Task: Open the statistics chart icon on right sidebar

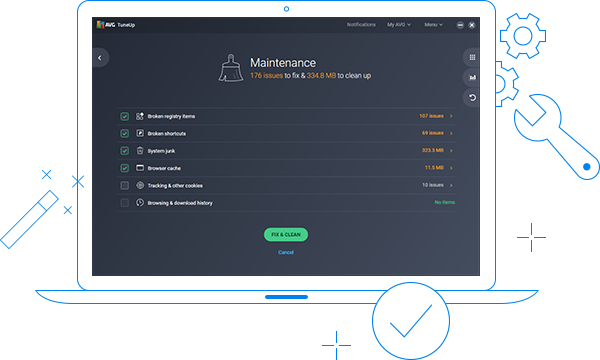Action: [472, 78]
